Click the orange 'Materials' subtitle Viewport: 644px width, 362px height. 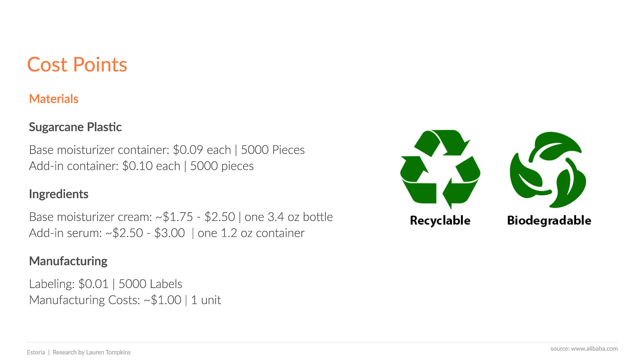54,99
